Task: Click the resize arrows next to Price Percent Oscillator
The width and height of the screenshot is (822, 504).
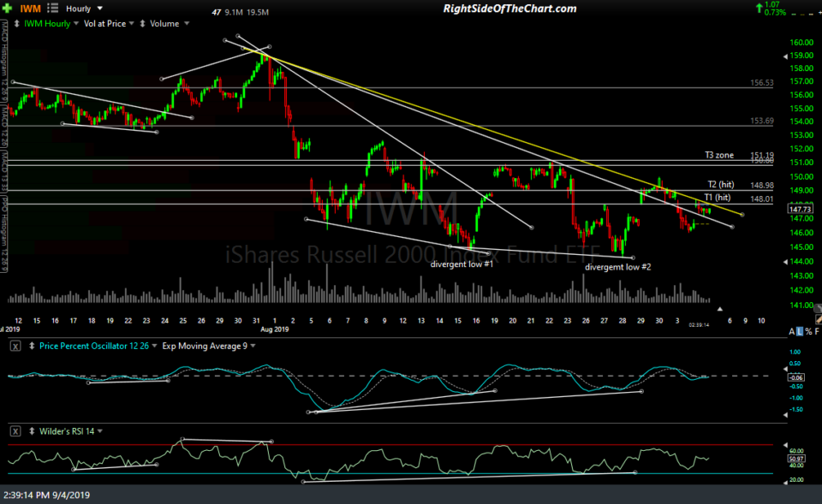Action: [x=32, y=346]
